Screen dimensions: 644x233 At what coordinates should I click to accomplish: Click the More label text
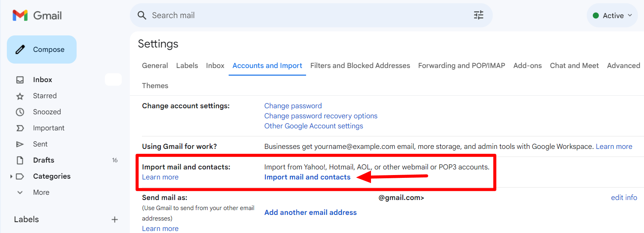click(x=41, y=192)
